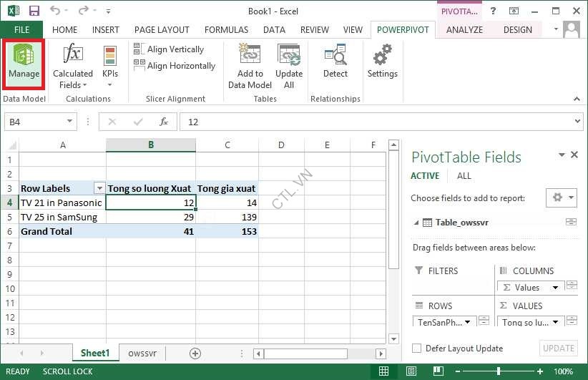The image size is (588, 380).
Task: Open the Row Labels filter dropdown
Action: coord(99,188)
